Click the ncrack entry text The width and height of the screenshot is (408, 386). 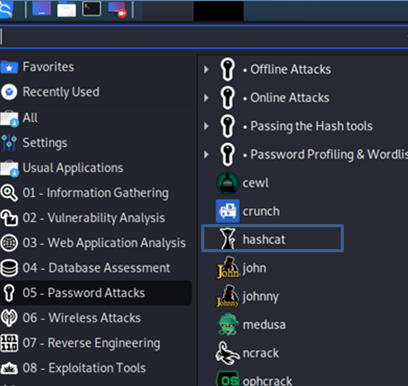point(261,353)
